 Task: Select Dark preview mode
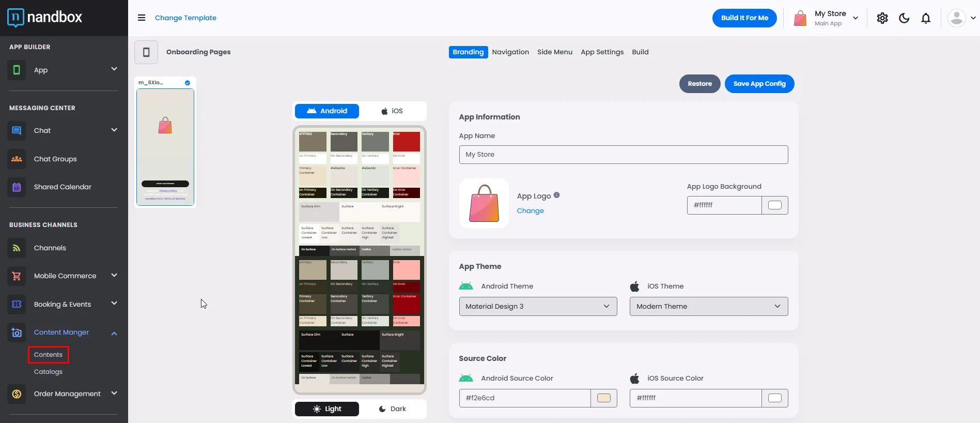(392, 409)
